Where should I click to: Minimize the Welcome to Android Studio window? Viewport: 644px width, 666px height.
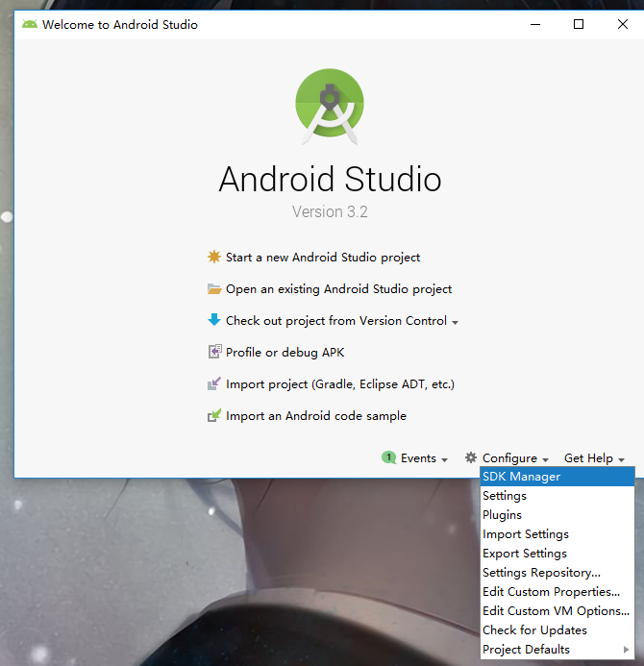(x=535, y=24)
